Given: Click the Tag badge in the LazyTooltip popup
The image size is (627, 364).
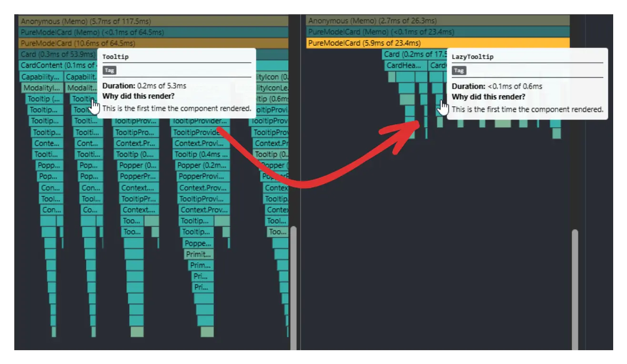Looking at the screenshot, I should (459, 71).
